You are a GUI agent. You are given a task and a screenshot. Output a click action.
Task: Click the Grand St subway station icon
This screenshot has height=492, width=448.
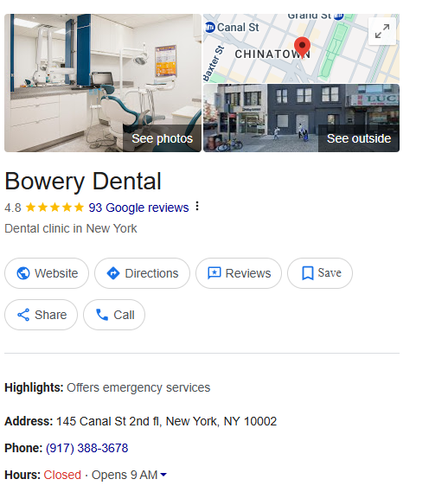tap(338, 16)
